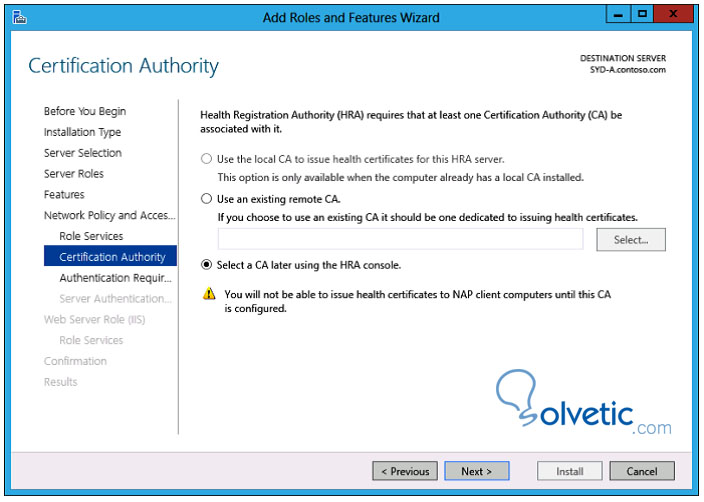
Task: Select 'Select a CA later using HRA console'
Action: 206,265
